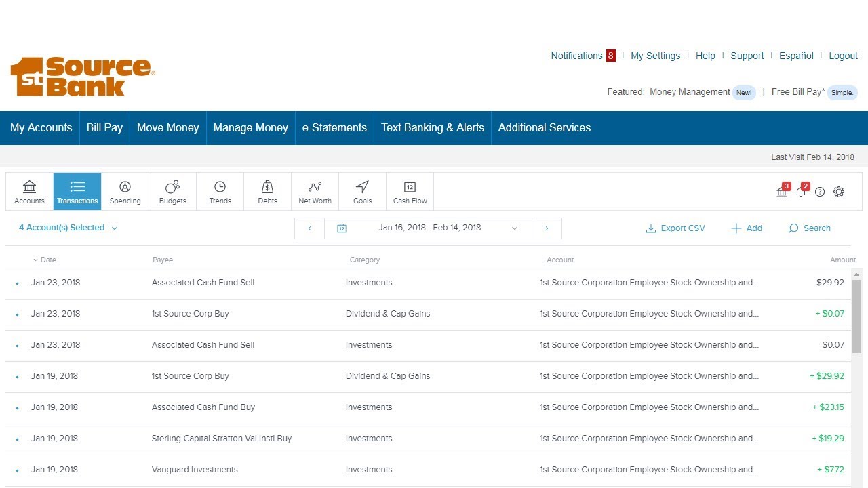
Task: Go to next date range arrow
Action: 547,228
